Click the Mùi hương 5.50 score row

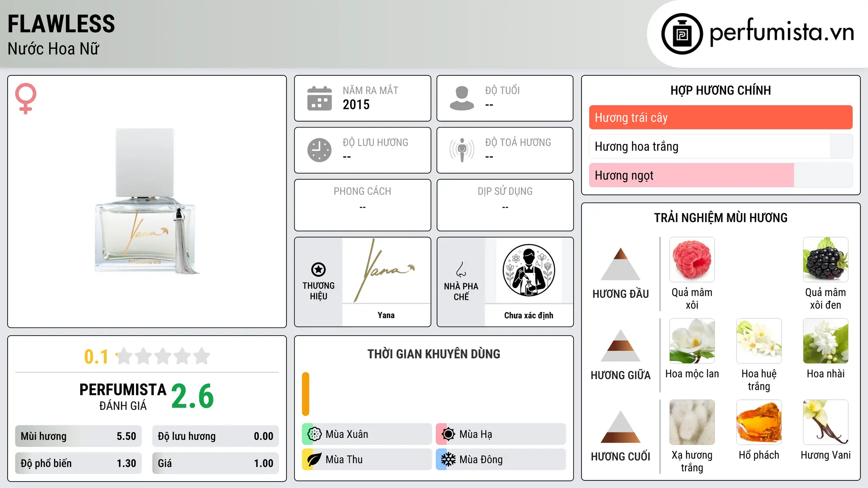coord(78,436)
